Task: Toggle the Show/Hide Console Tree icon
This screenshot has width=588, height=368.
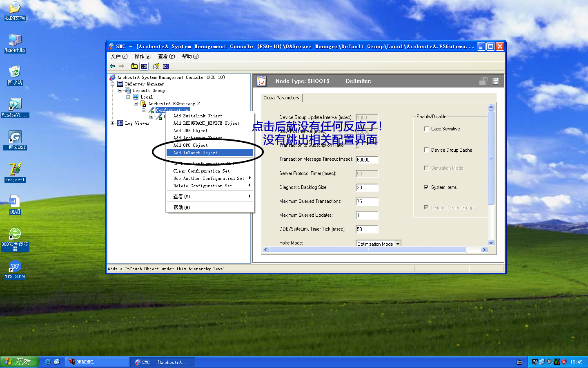Action: point(144,66)
